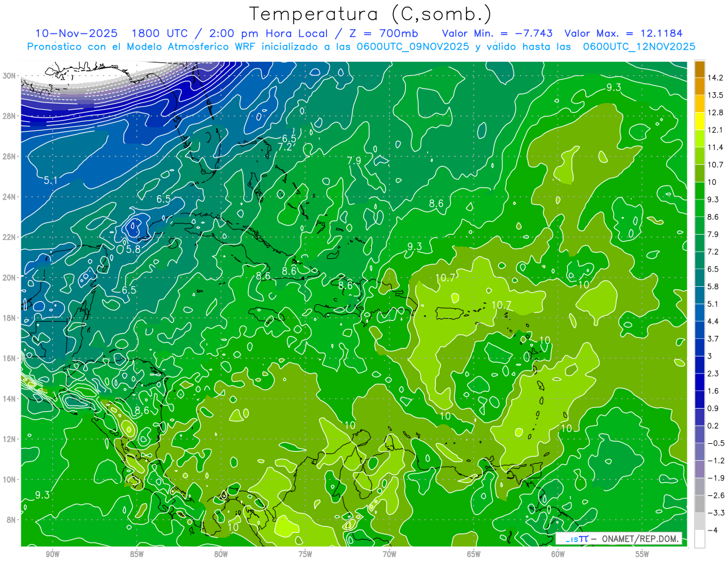Click the 60W longitude axis label
The width and height of the screenshot is (728, 562).
coord(558,555)
